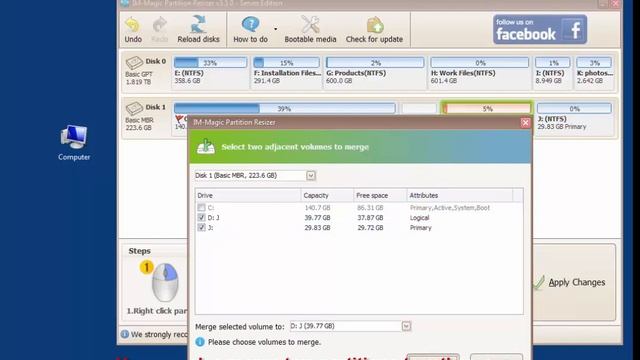
Task: Select the J: (NTFS) 29.83 GB Primary partition
Action: click(574, 118)
